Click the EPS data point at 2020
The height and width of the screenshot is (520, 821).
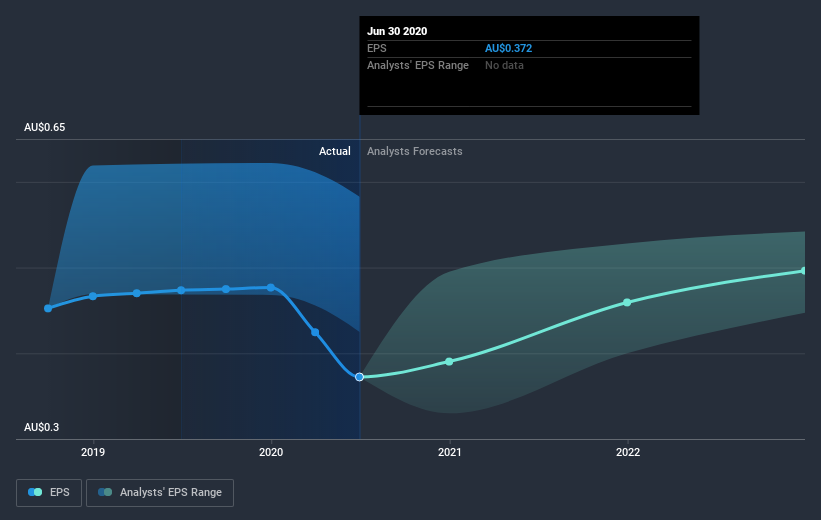[271, 287]
